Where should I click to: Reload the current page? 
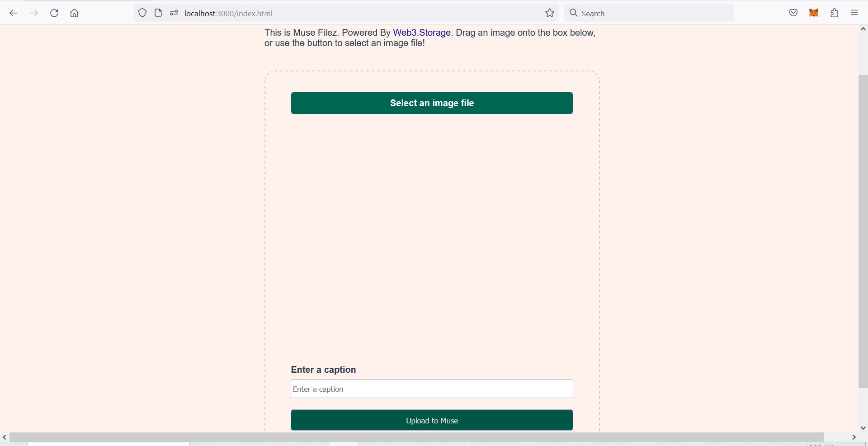tap(54, 13)
